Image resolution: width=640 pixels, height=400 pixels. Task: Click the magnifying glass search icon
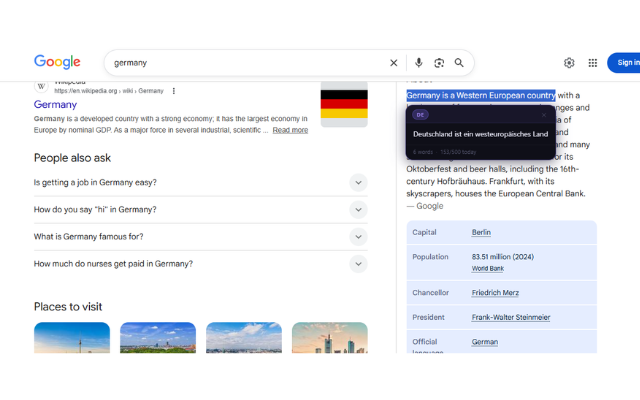(459, 63)
